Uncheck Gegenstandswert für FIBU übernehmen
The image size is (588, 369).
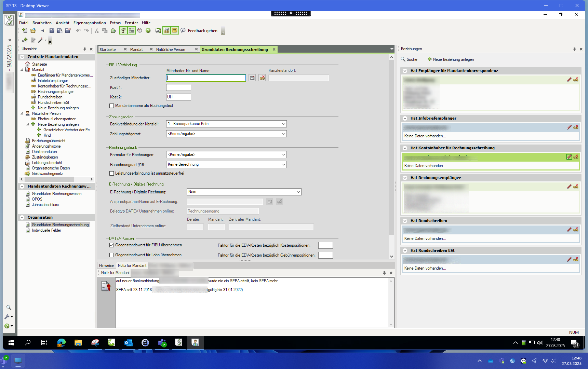[x=112, y=245]
